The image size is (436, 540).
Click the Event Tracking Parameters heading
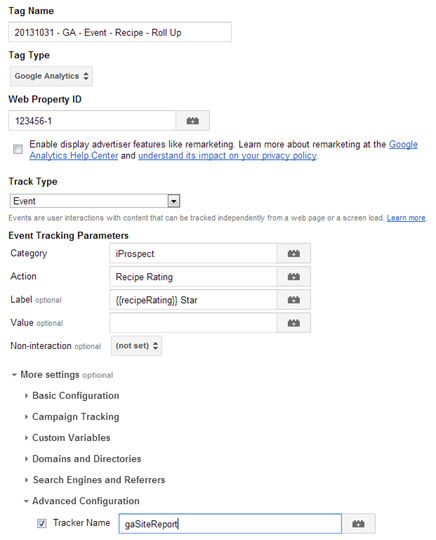(x=69, y=236)
